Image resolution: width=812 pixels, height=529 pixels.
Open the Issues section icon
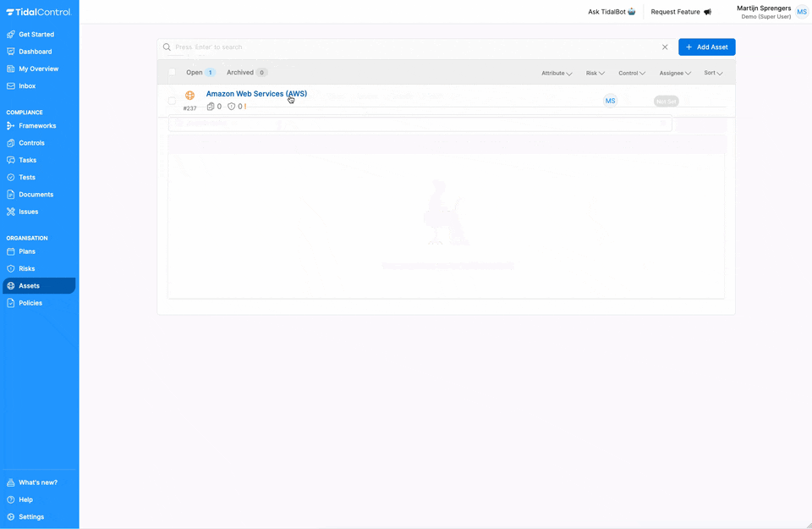[10, 212]
